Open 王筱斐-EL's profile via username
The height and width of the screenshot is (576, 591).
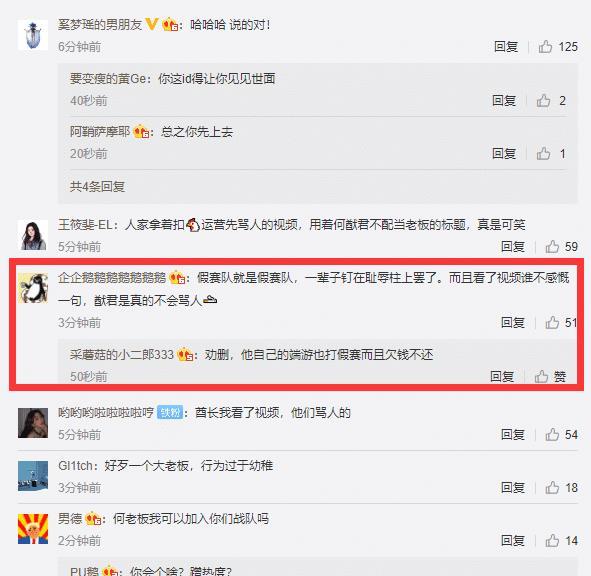click(x=85, y=225)
